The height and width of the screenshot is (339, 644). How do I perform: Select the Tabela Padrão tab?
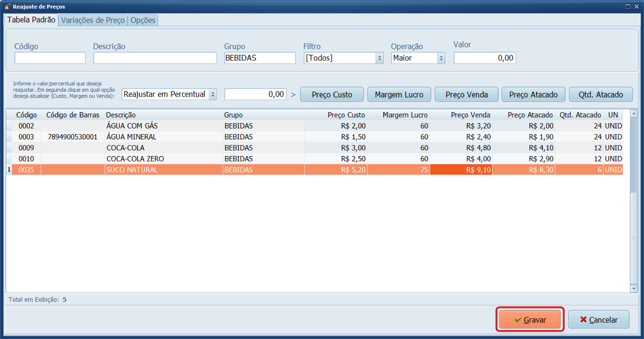point(31,20)
